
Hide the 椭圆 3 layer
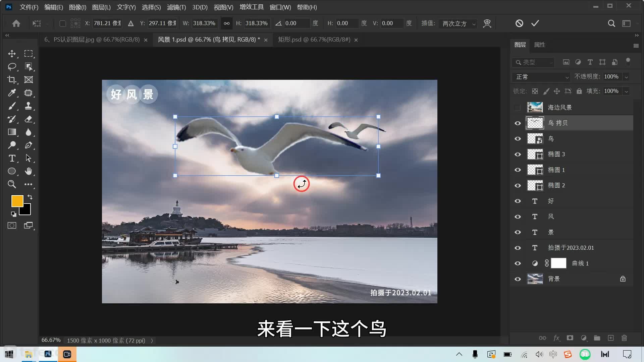click(518, 155)
